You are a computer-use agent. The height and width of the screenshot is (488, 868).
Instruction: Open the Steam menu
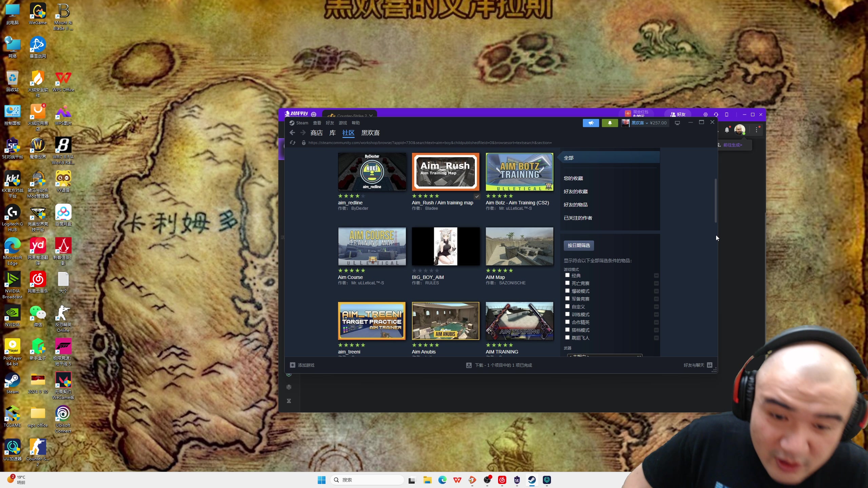(302, 123)
